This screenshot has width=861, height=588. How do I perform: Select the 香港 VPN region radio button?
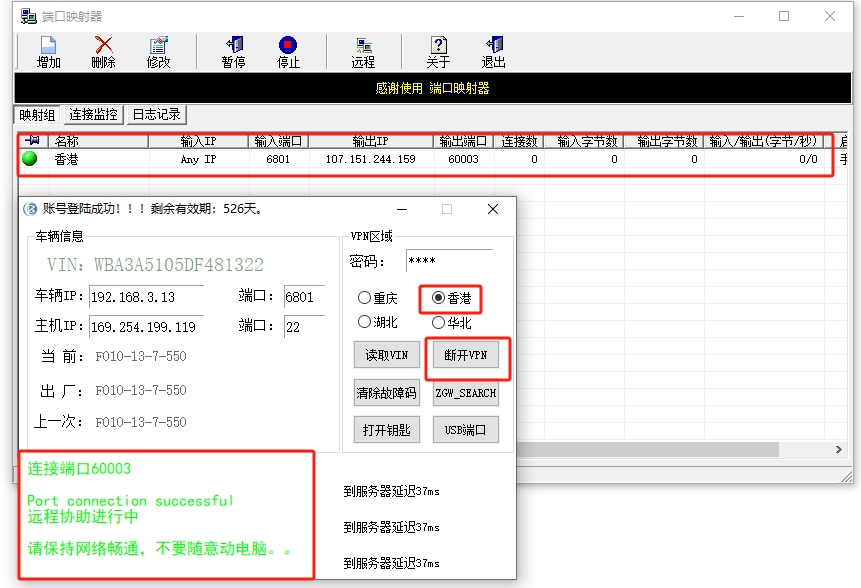coord(438,298)
